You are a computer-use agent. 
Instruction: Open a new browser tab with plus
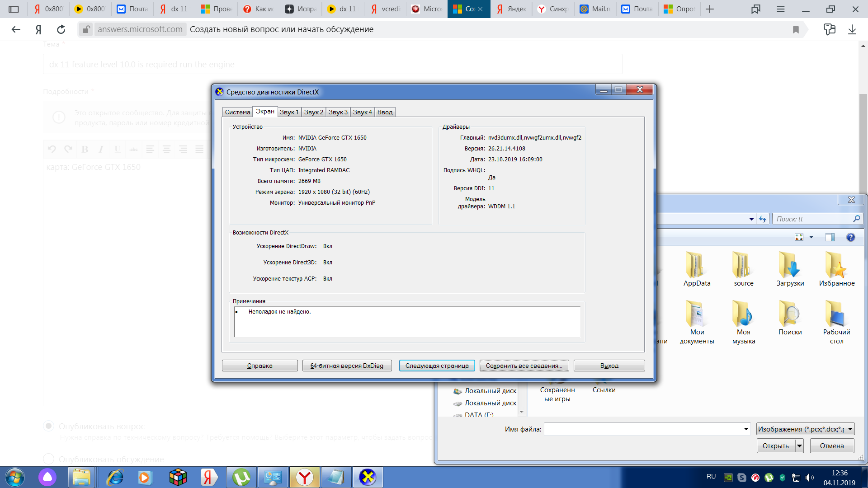(x=710, y=9)
